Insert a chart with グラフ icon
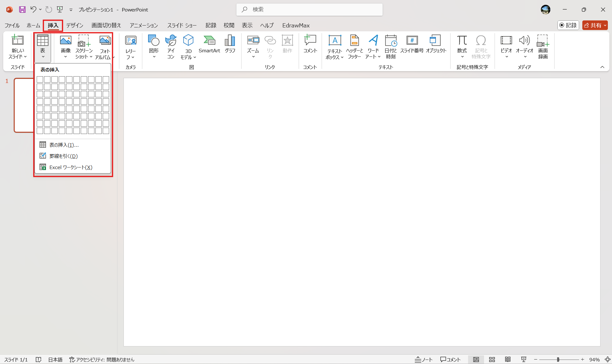612x364 pixels. tap(230, 44)
